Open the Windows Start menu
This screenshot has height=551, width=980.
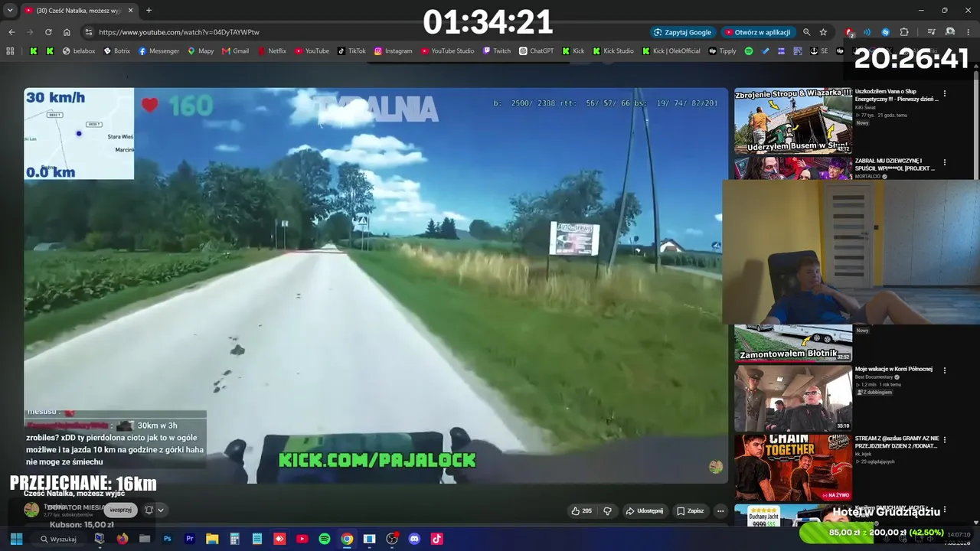[x=16, y=539]
